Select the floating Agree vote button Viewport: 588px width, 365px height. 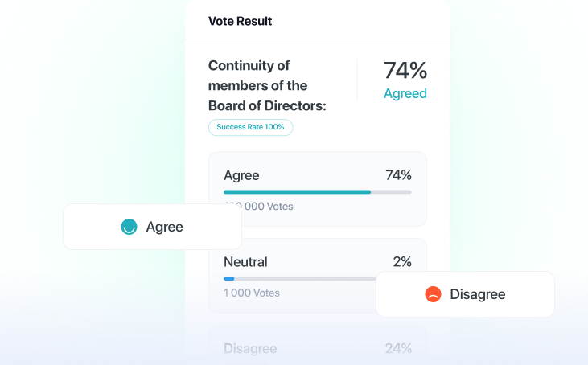(x=152, y=227)
